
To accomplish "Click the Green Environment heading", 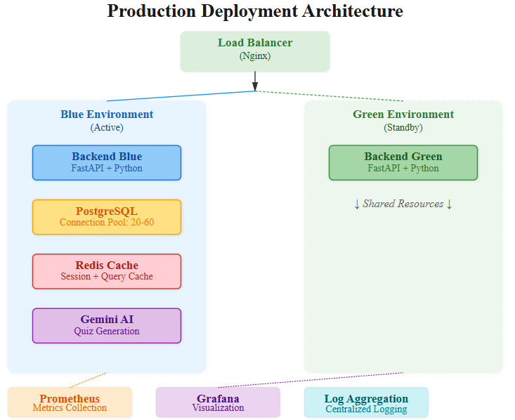I will pos(403,114).
